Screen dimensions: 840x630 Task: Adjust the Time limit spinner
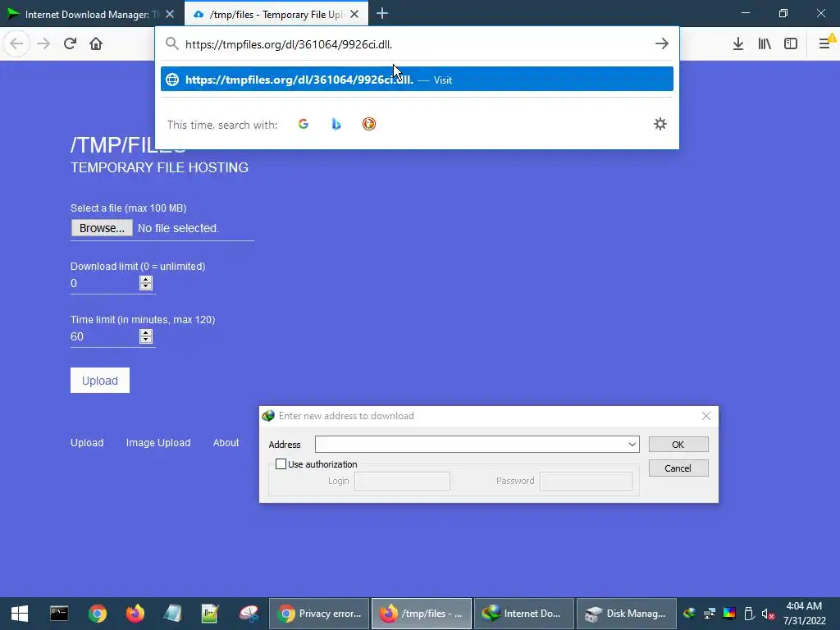[146, 336]
